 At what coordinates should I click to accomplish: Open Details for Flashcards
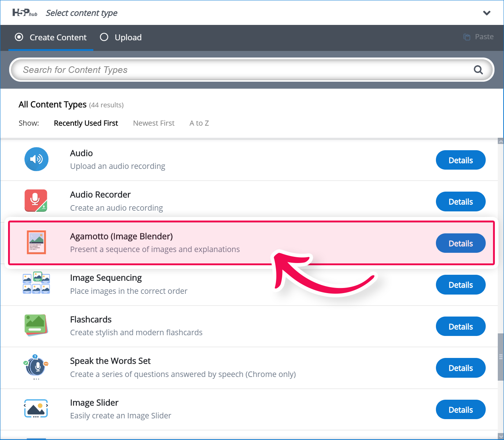pyautogui.click(x=460, y=326)
